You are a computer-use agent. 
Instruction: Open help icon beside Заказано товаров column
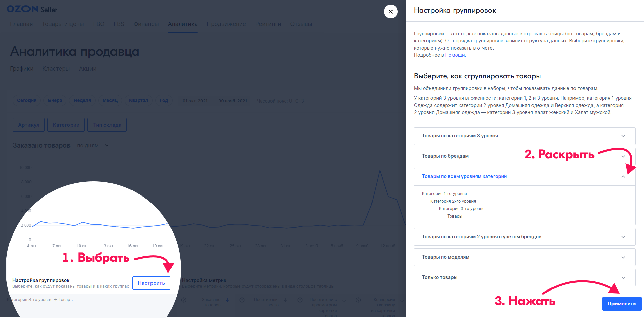pos(184,300)
